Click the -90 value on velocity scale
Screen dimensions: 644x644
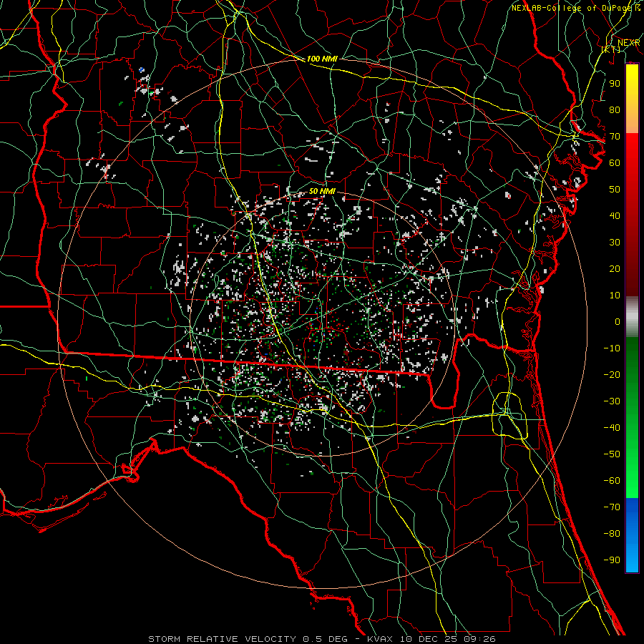point(612,560)
